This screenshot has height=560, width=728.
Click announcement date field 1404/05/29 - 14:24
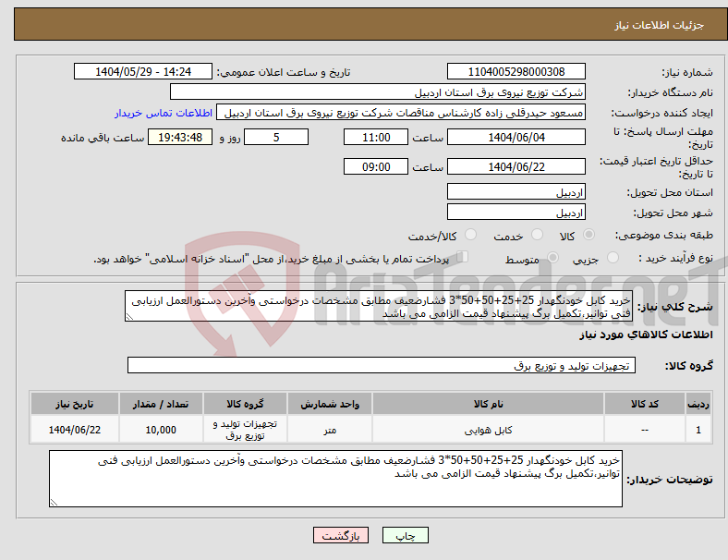click(x=143, y=71)
